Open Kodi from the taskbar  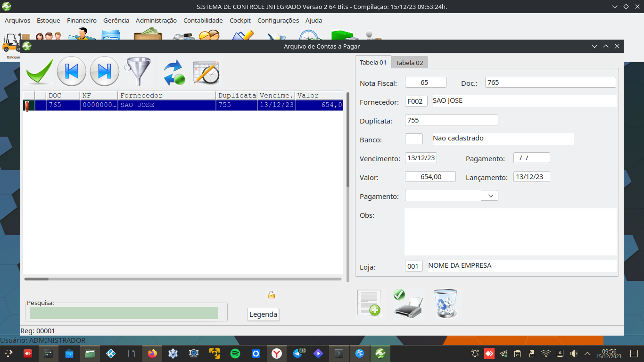tap(111, 353)
